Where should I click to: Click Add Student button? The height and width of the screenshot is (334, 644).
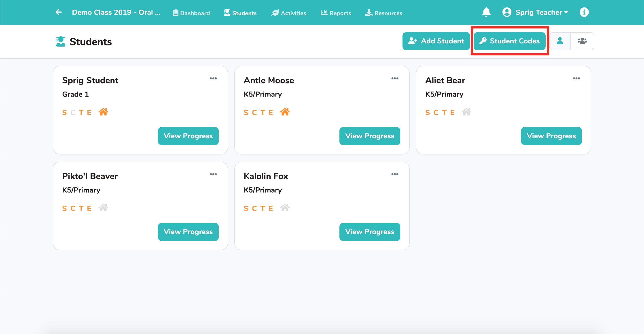coord(436,41)
